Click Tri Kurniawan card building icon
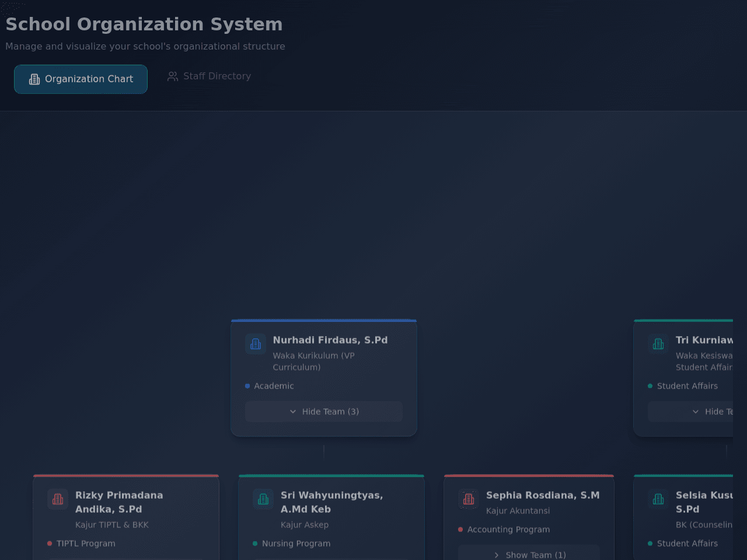Screen dimensions: 747x560 point(658,344)
